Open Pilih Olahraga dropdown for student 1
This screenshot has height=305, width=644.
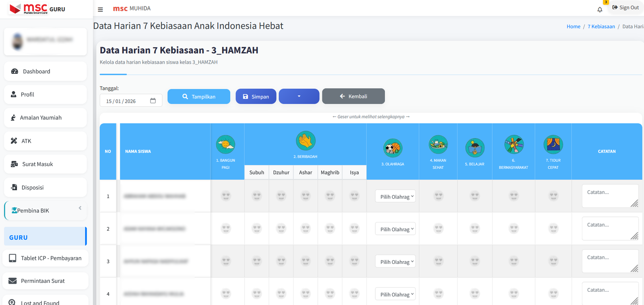(x=395, y=196)
